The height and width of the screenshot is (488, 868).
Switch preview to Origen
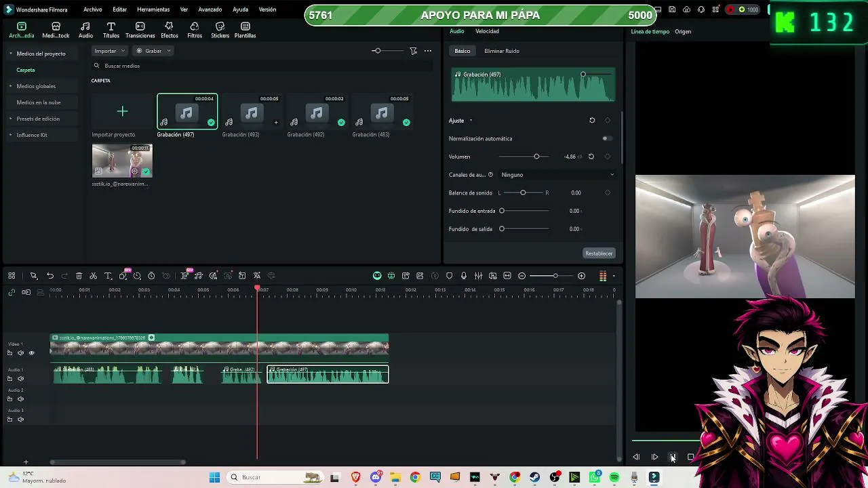(x=683, y=32)
